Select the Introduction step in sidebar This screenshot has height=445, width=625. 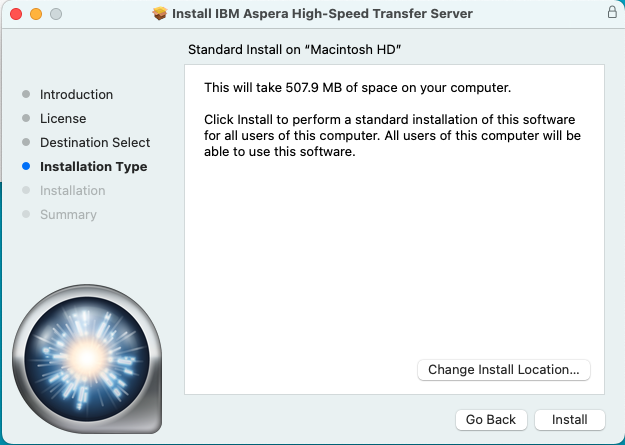click(77, 95)
